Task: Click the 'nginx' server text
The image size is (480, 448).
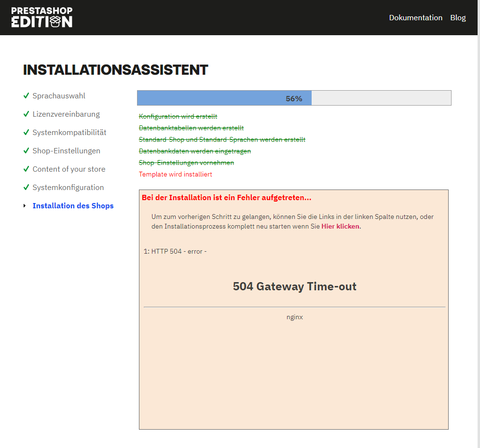Action: tap(294, 317)
